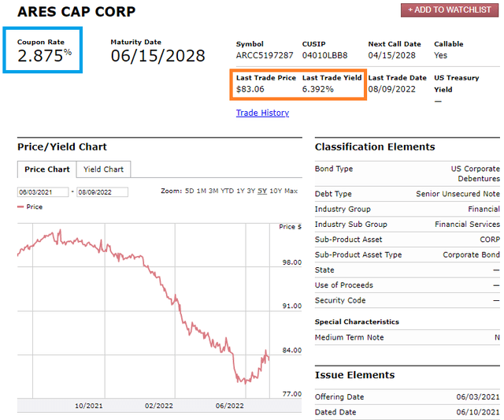This screenshot has height=420, width=504.
Task: Set chart zoom to 5D
Action: 189,191
